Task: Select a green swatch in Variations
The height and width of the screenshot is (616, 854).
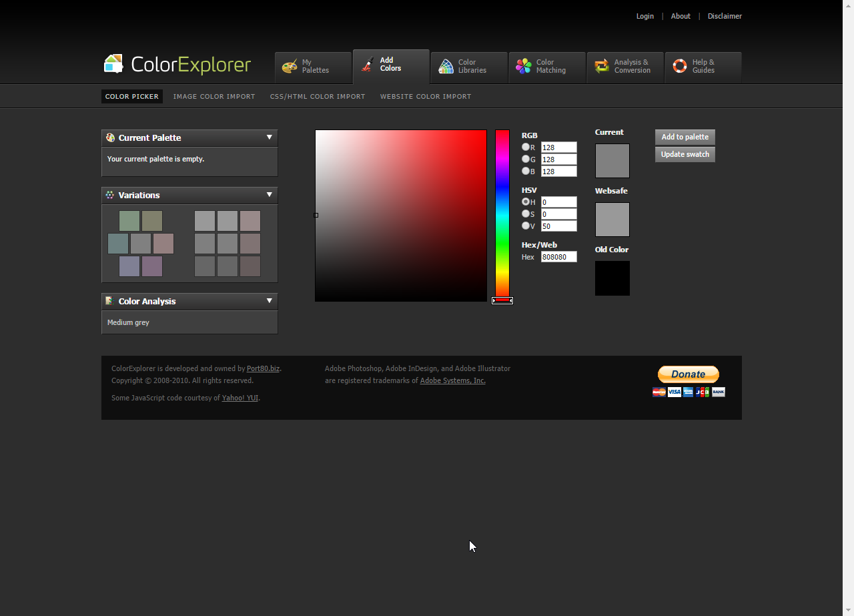Action: [129, 220]
